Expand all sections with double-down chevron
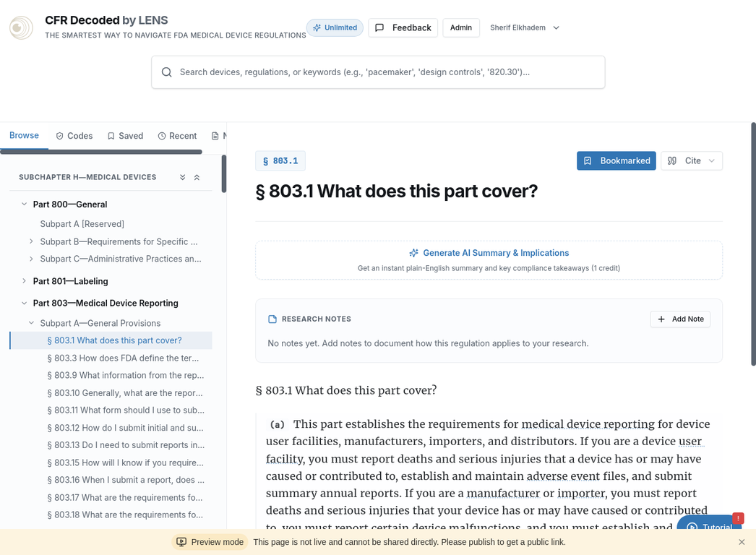 (183, 177)
